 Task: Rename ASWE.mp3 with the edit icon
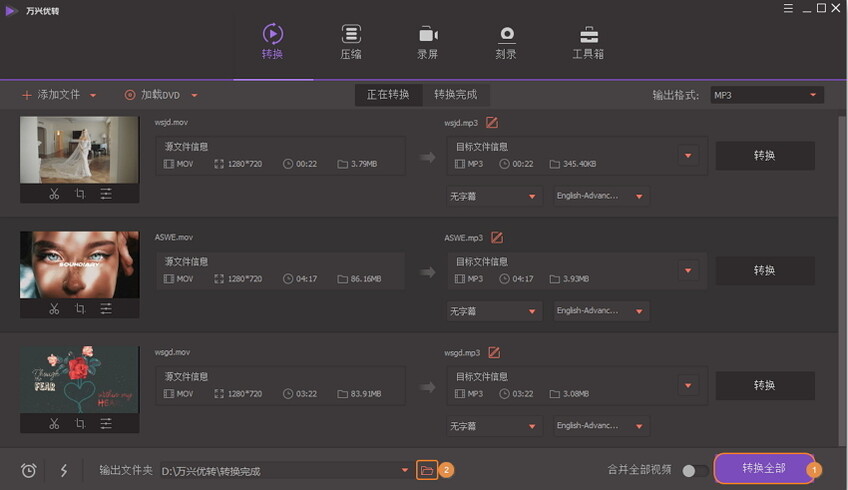click(x=497, y=237)
